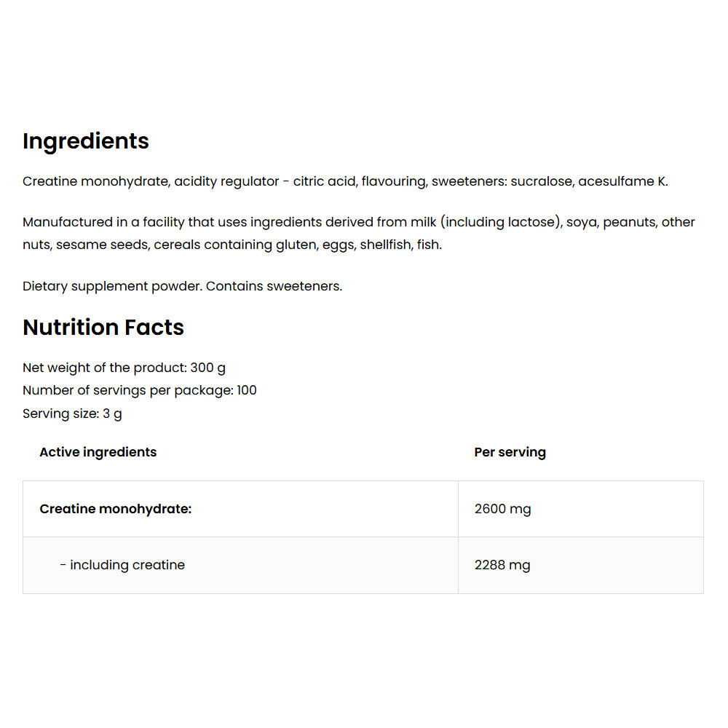Click the Ingredients heading
Image resolution: width=728 pixels, height=728 pixels.
(86, 141)
